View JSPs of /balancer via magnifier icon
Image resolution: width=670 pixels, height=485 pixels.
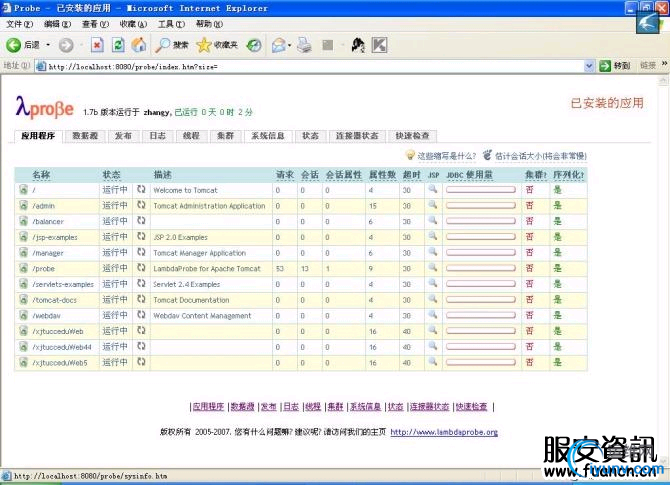(x=433, y=220)
